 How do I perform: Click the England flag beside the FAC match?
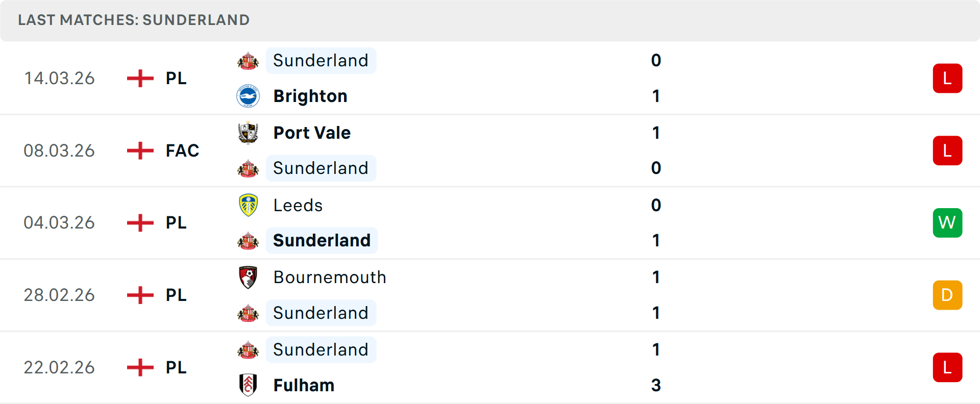click(139, 150)
